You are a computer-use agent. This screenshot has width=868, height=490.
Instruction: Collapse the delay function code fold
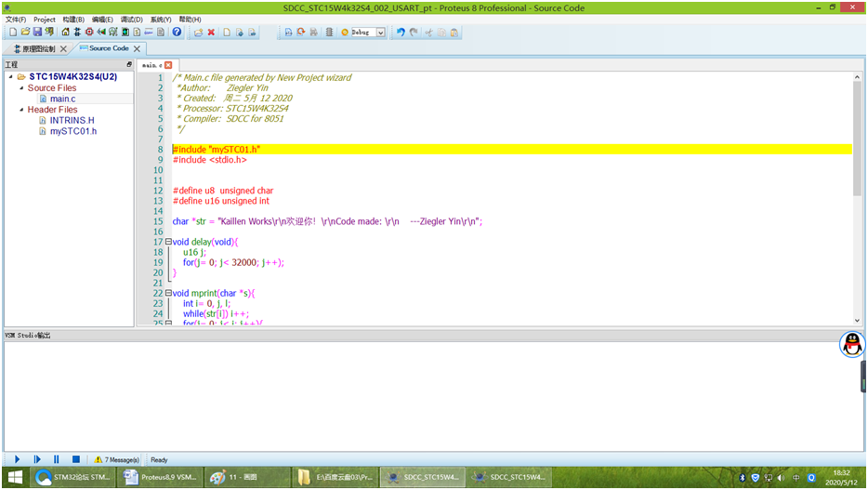pos(168,242)
